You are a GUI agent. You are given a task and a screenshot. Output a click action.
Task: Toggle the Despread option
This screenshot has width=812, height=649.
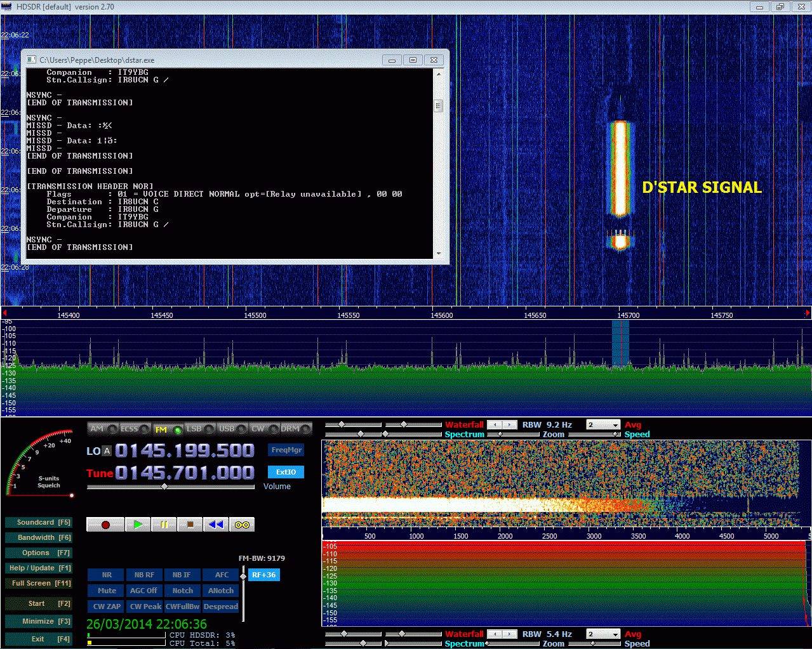(221, 606)
